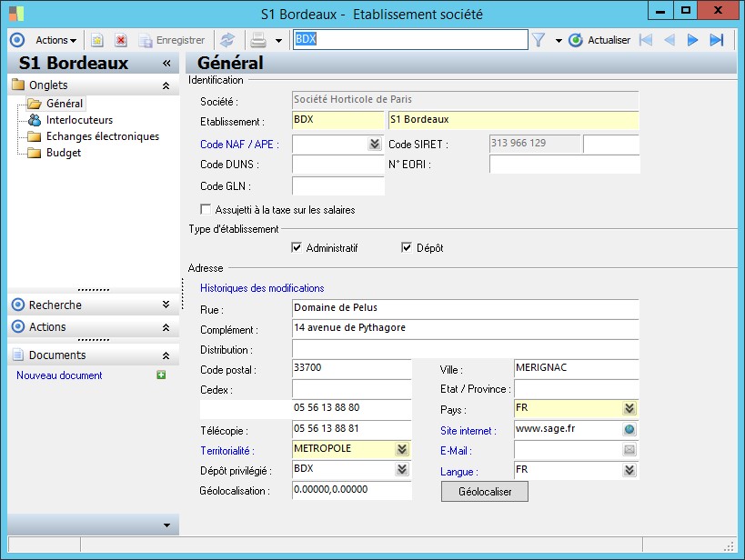Select Interlocuteurs in the Onglets tree
This screenshot has height=560, width=745.
(79, 120)
